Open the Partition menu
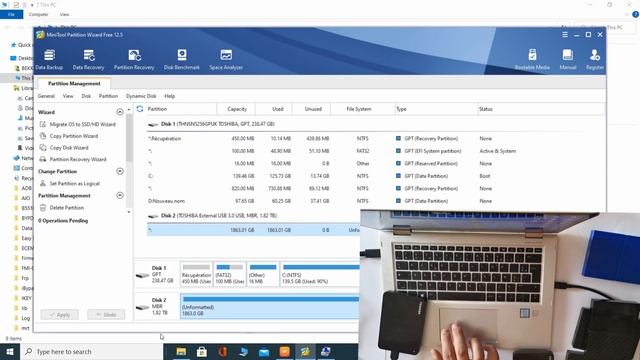 [x=108, y=96]
